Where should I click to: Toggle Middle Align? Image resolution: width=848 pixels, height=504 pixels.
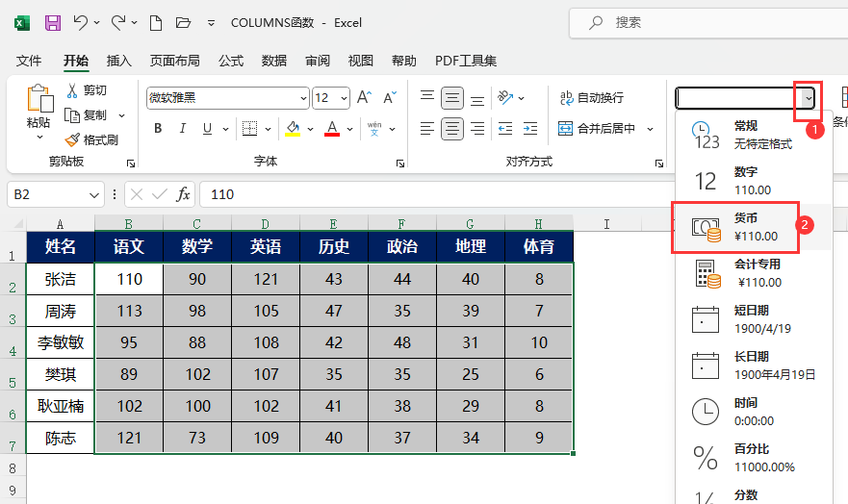pos(452,98)
